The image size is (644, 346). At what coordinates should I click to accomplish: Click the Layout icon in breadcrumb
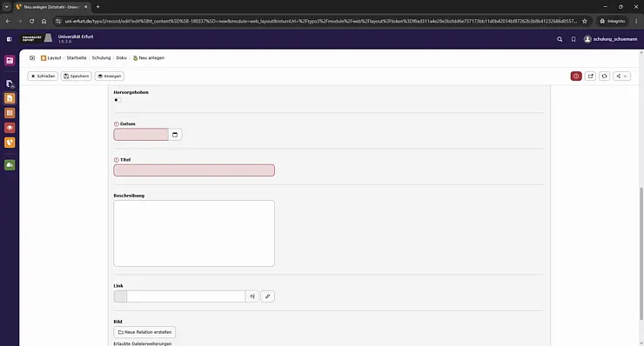(44, 58)
